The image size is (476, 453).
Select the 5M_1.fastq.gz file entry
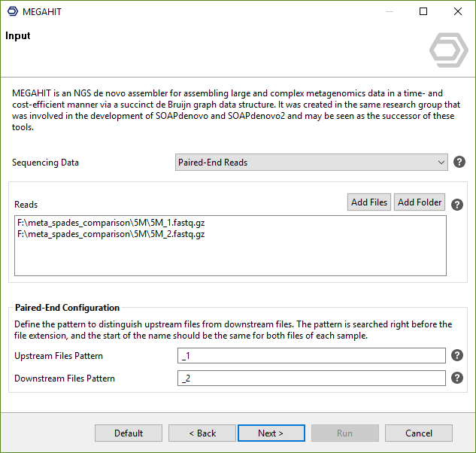tap(111, 223)
